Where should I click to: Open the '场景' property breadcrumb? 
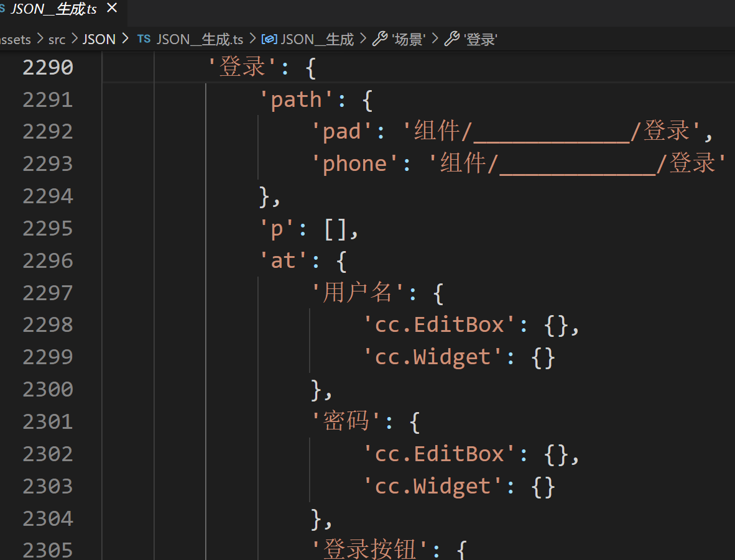point(408,39)
